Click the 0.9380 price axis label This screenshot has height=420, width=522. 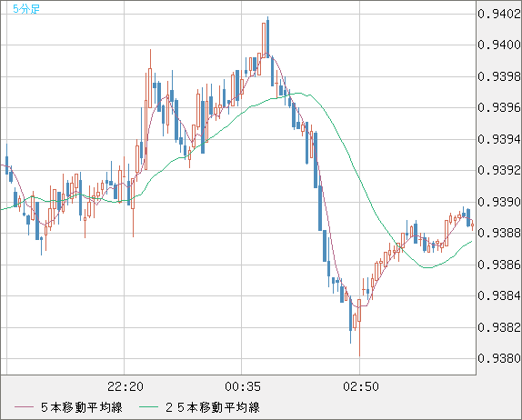coord(499,358)
